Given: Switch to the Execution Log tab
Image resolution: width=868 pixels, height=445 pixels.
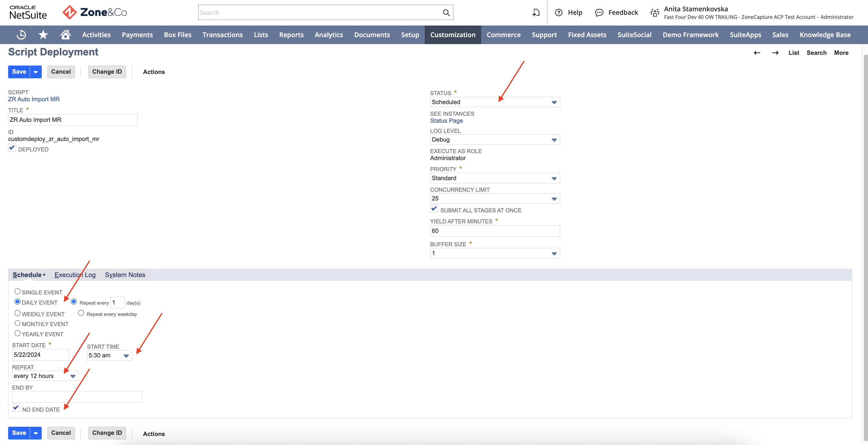Looking at the screenshot, I should pyautogui.click(x=75, y=275).
